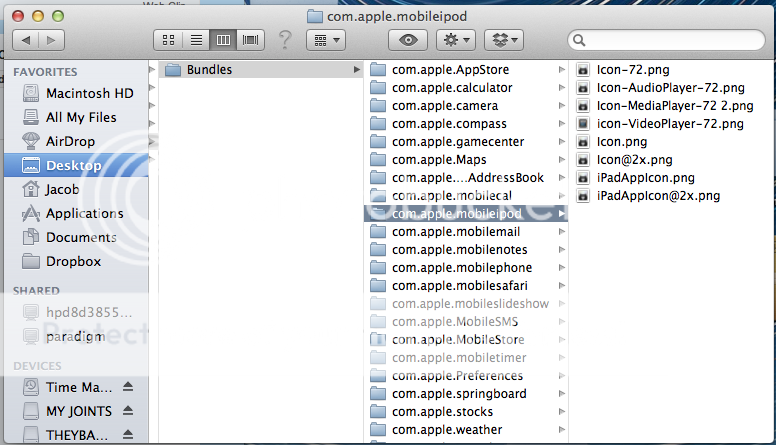
Task: Click the Quick Look eye button
Action: [x=413, y=40]
